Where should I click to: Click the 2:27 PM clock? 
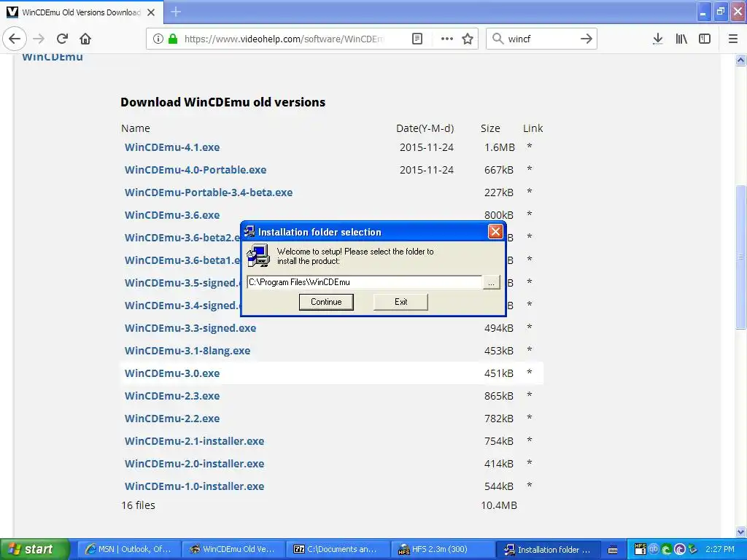(719, 549)
